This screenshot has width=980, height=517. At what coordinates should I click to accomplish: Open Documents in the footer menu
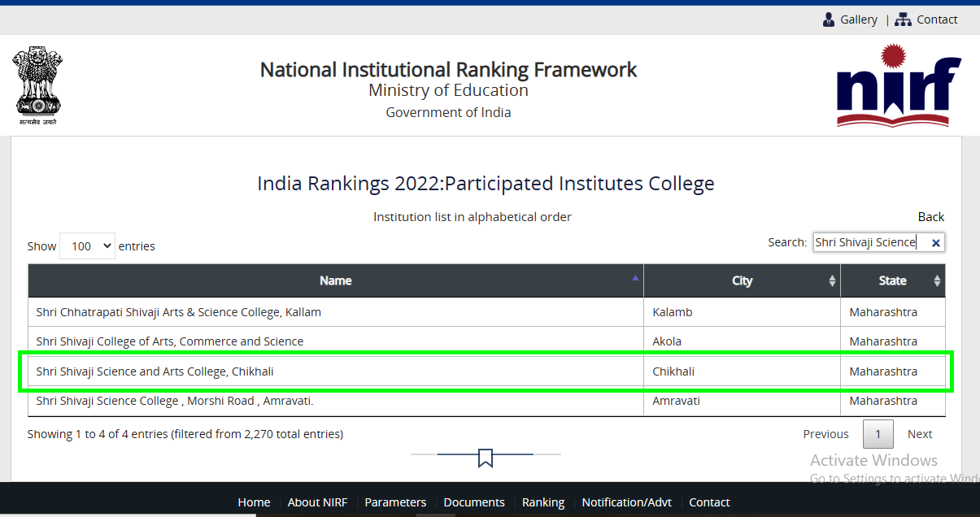[x=474, y=502]
